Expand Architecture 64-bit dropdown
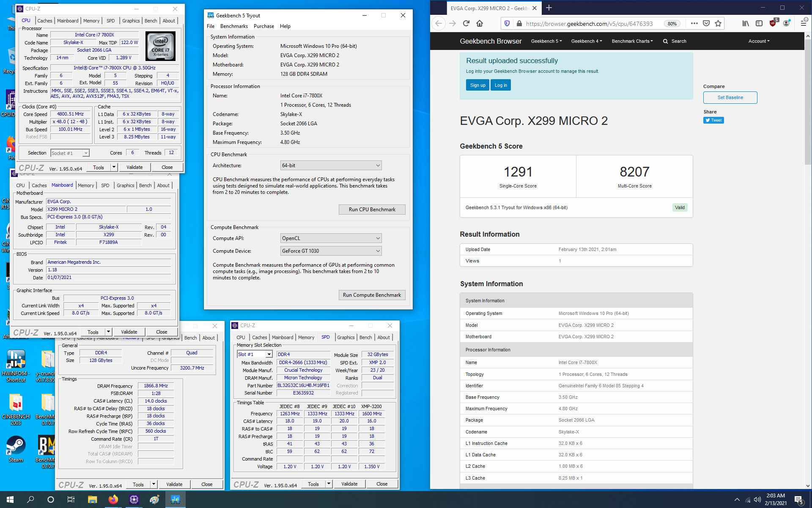812x508 pixels. [x=331, y=166]
